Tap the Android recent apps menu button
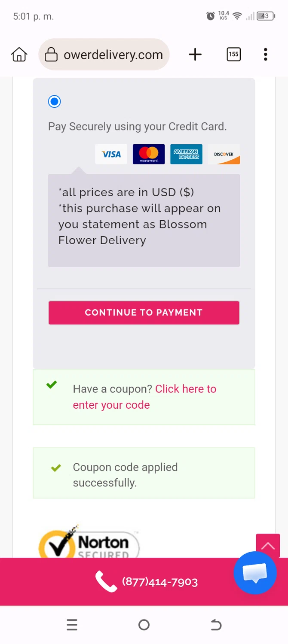The width and height of the screenshot is (288, 644). click(72, 625)
